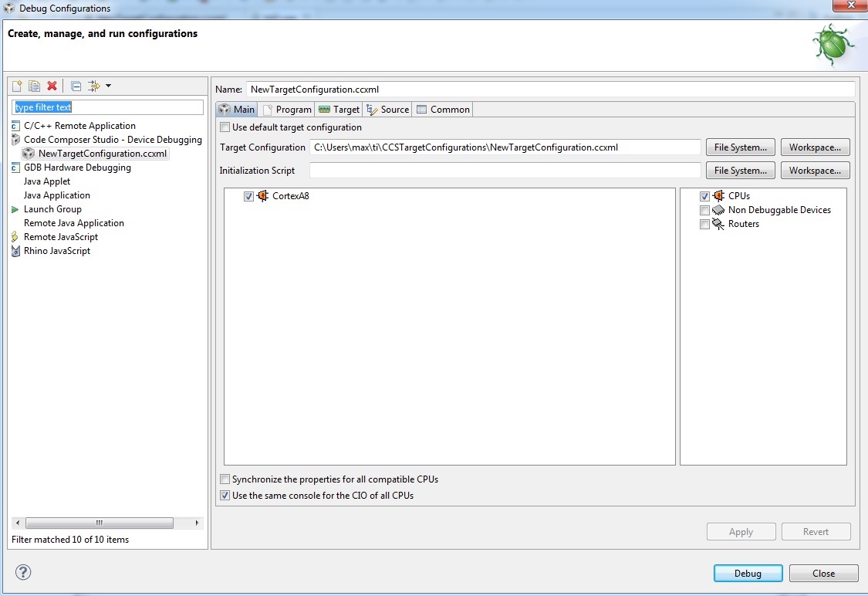Select Java Applet configuration type

(x=47, y=181)
